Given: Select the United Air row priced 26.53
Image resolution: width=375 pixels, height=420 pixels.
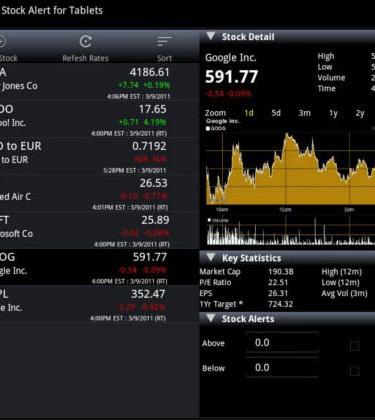Looking at the screenshot, I should click(99, 194).
